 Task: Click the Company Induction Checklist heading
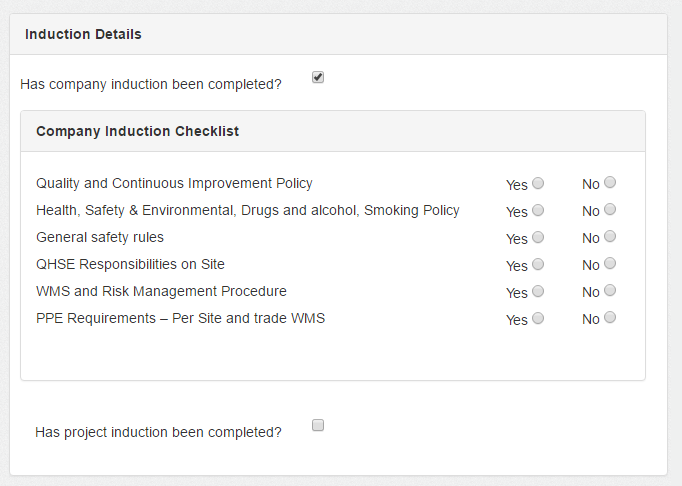point(137,131)
